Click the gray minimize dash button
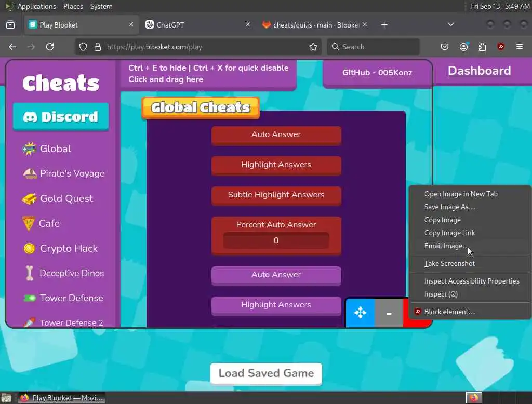 [389, 313]
